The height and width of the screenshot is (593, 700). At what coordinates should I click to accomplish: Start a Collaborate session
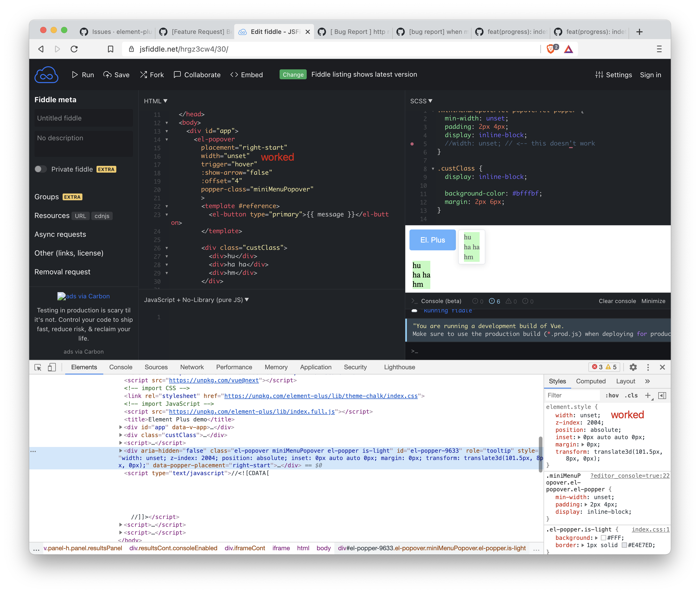coord(197,75)
